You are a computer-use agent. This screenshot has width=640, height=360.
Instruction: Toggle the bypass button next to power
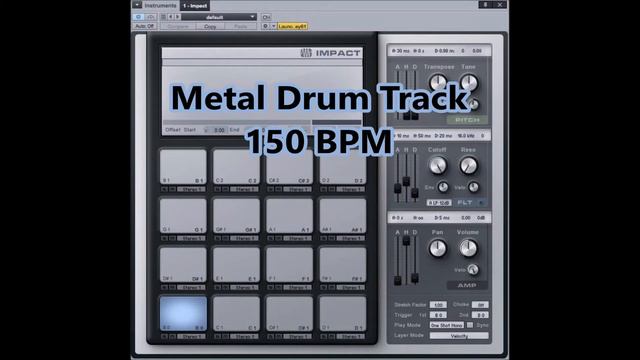pos(150,17)
